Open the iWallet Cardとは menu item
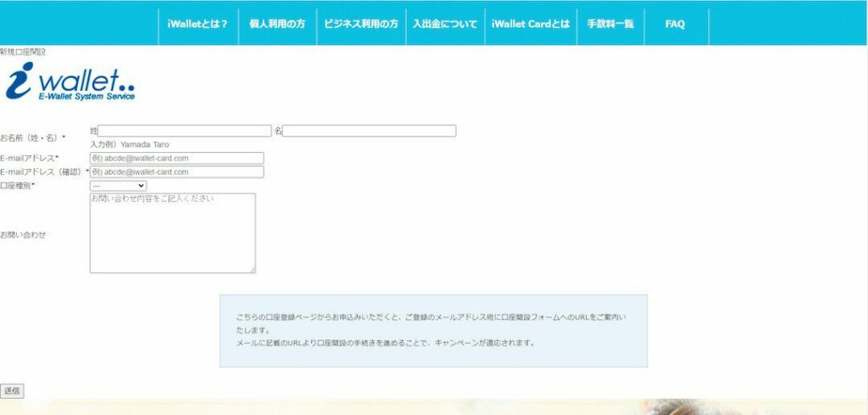The height and width of the screenshot is (415, 868). (531, 24)
